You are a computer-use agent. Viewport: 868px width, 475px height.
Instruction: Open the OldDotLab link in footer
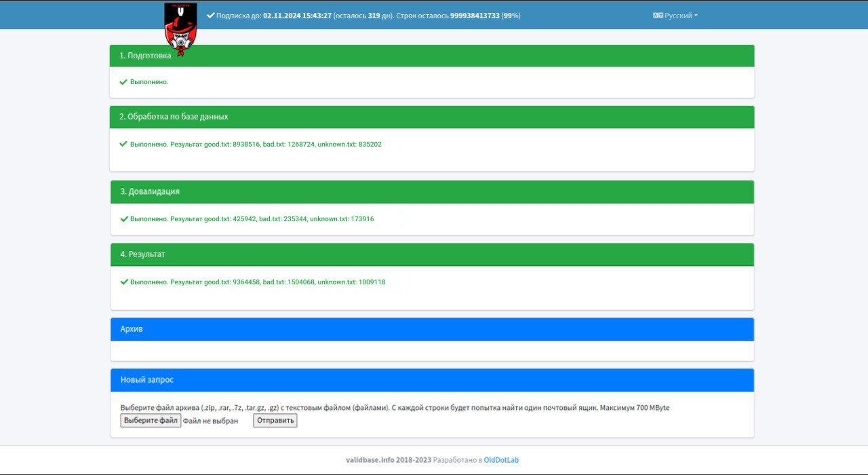[501, 460]
